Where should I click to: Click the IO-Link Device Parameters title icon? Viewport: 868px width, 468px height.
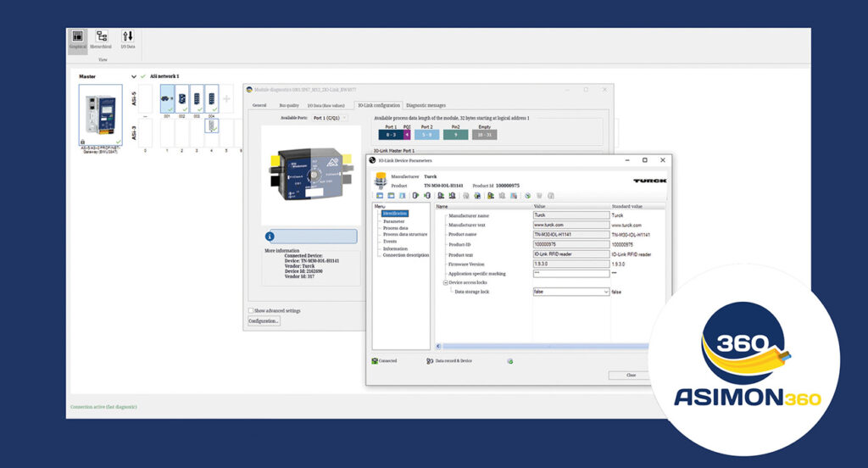tap(372, 160)
